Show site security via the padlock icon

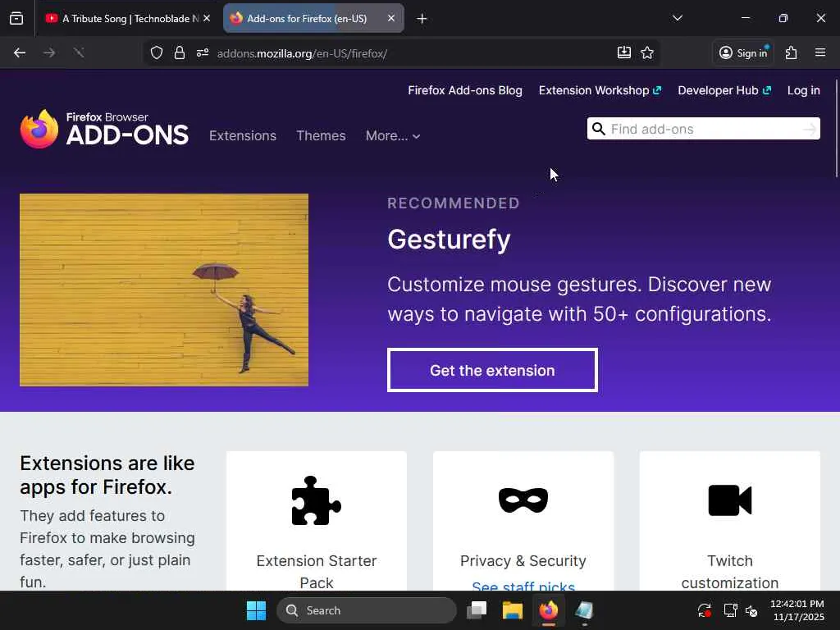[x=180, y=53]
